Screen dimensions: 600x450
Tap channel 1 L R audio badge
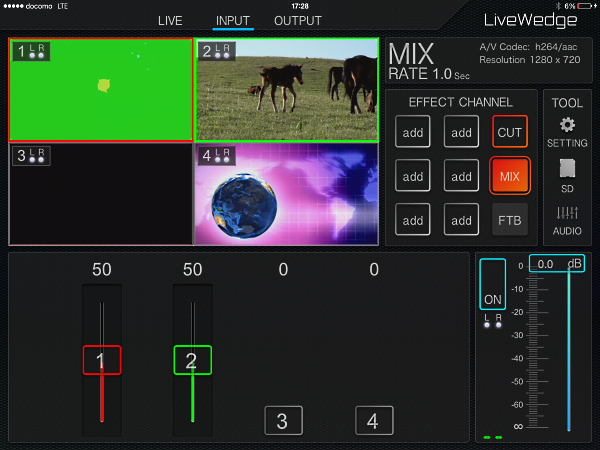[x=31, y=51]
